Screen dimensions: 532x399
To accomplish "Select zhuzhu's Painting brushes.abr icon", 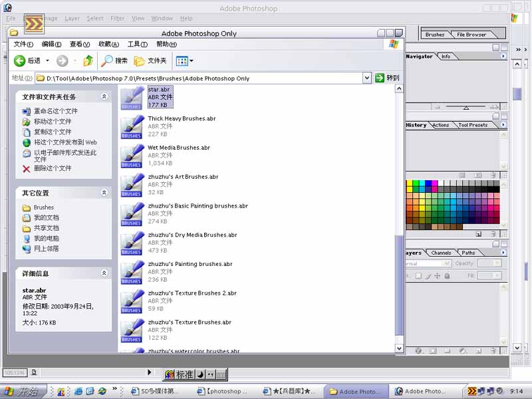I will 132,273.
